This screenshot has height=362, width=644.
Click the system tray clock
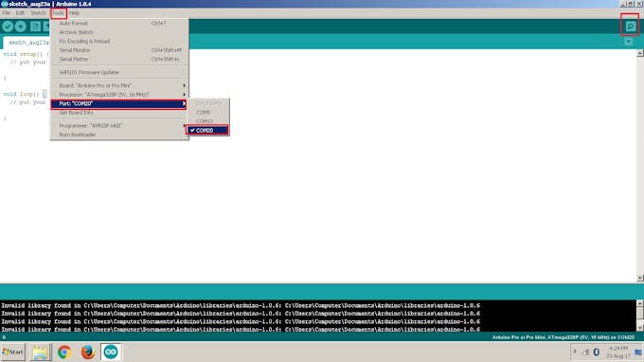pyautogui.click(x=618, y=353)
